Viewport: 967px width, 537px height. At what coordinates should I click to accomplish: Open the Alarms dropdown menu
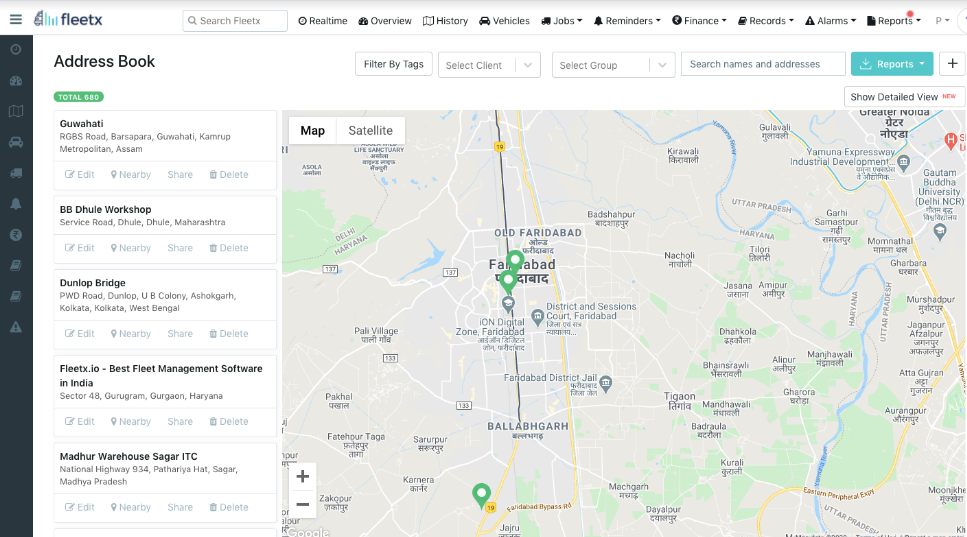(x=831, y=20)
